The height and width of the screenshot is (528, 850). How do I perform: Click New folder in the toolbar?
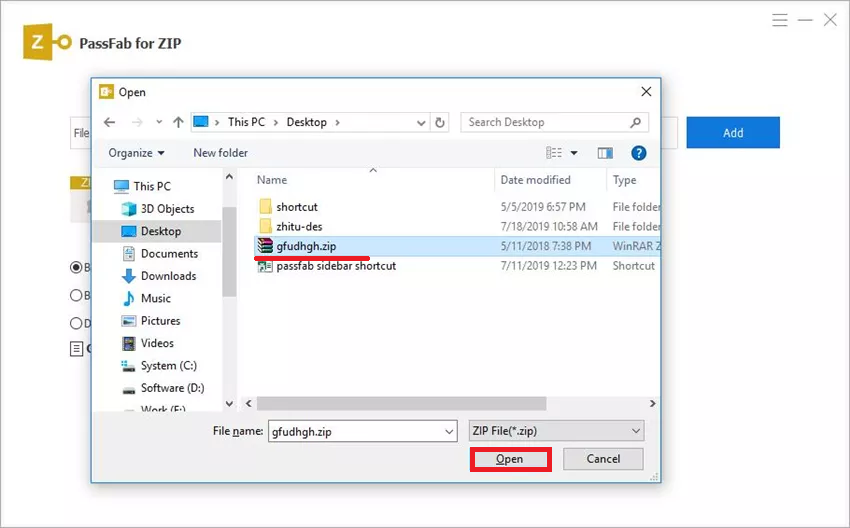[220, 153]
